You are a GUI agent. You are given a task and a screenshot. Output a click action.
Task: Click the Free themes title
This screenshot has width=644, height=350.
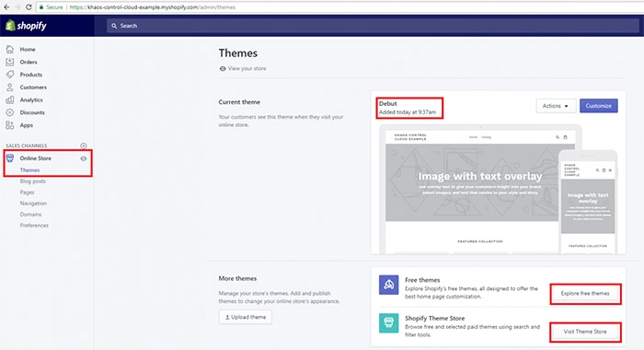point(422,280)
